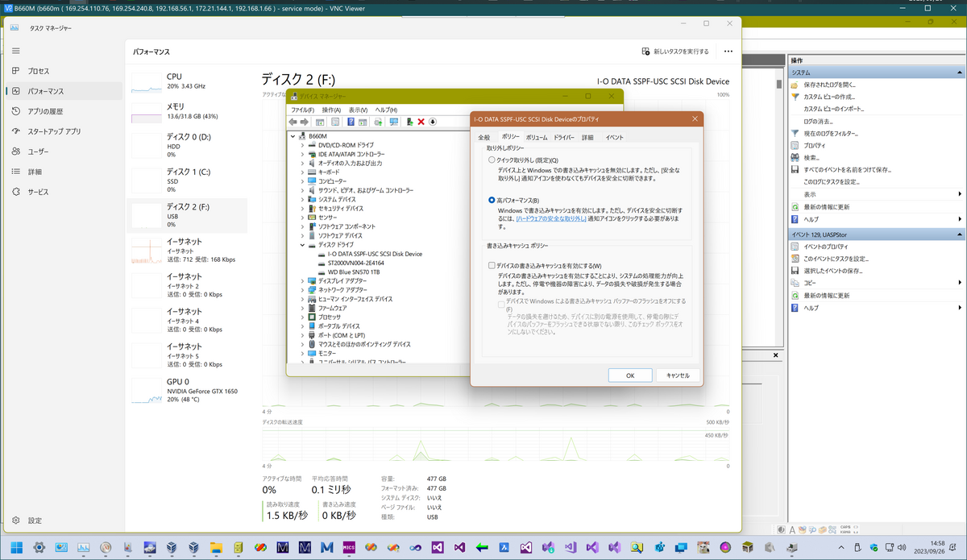967x560 pixels.
Task: Collapse システム section in Event Viewer actions
Action: coord(959,73)
